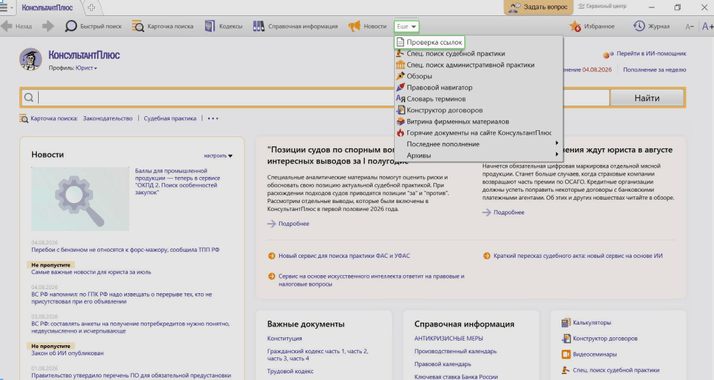Open Словарь терминов from the menu
714x380 pixels.
(478, 99)
